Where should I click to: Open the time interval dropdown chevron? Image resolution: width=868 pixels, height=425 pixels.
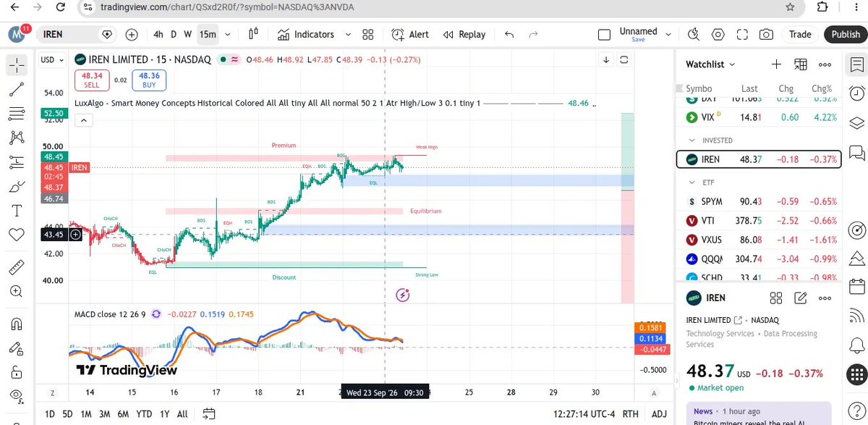[x=229, y=34]
